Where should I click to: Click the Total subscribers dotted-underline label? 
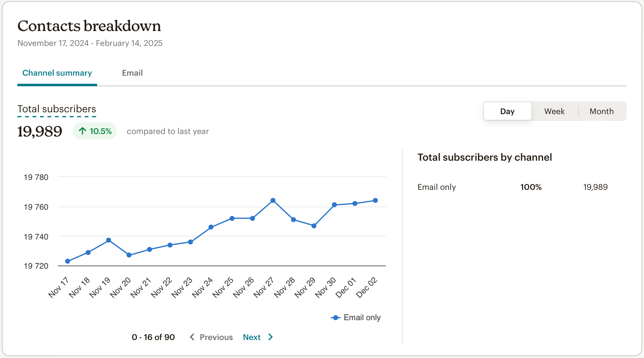[x=57, y=109]
